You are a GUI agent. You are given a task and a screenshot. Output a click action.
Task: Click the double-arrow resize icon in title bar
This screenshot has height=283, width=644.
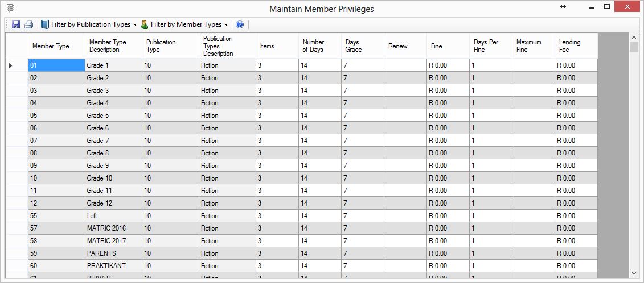[x=563, y=7]
